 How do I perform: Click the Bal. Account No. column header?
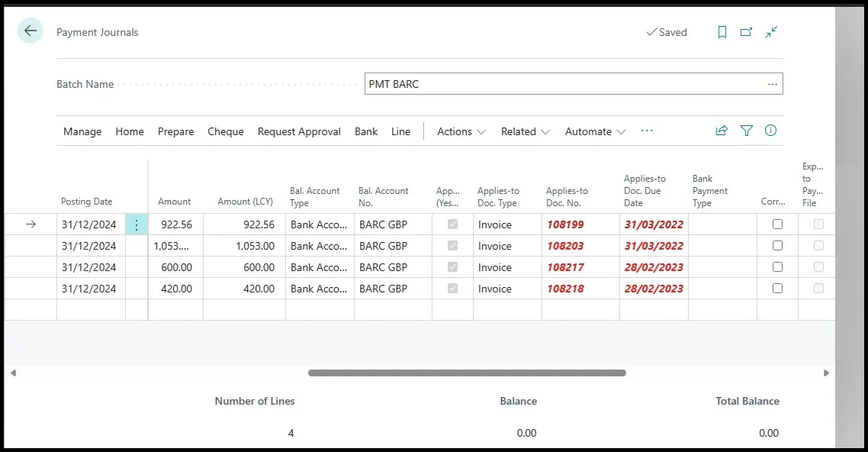pos(383,197)
